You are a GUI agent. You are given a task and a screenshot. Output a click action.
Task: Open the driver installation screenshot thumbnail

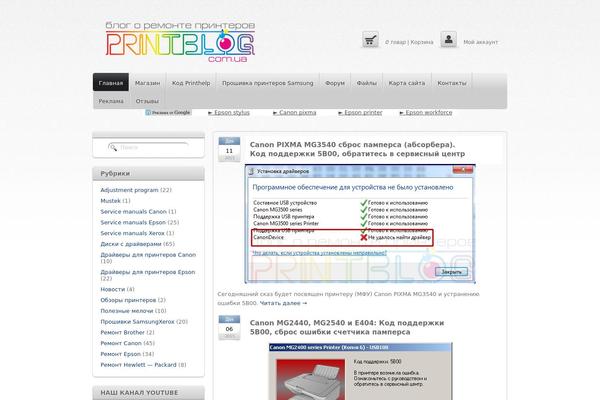tap(360, 224)
